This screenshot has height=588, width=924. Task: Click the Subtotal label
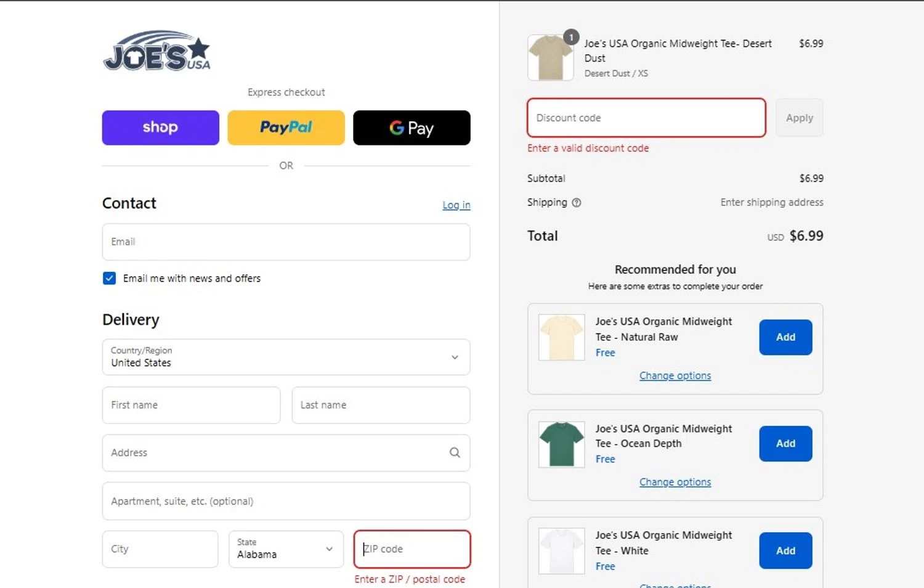(x=546, y=179)
